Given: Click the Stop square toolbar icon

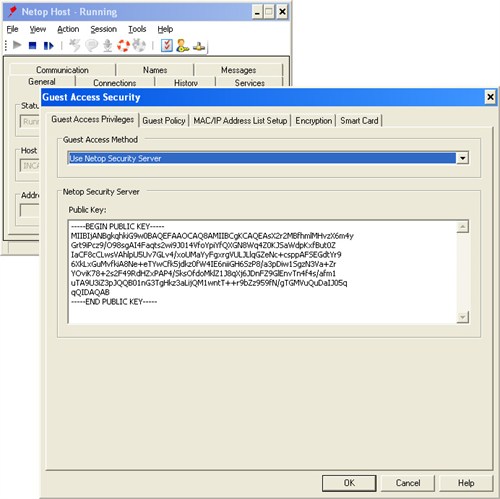Looking at the screenshot, I should (x=32, y=45).
